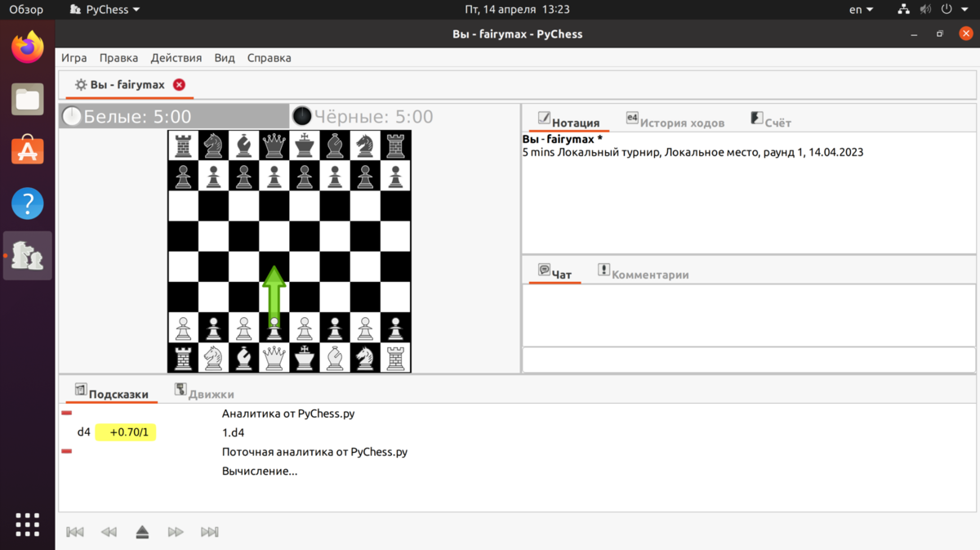Click the gear icon in the game tab
The image size is (980, 550).
81,85
